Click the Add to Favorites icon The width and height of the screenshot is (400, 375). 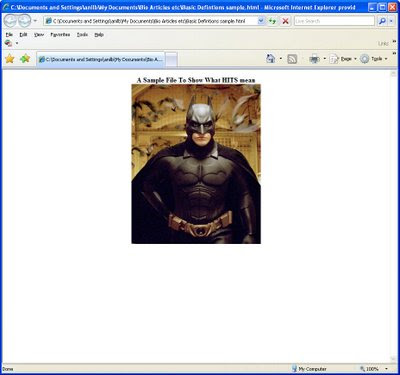[25, 59]
